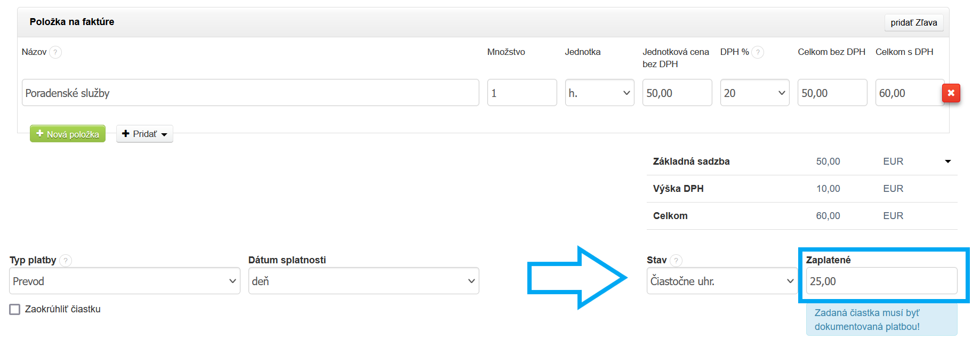Open the Stav status dropdown
Image resolution: width=980 pixels, height=339 pixels.
722,281
